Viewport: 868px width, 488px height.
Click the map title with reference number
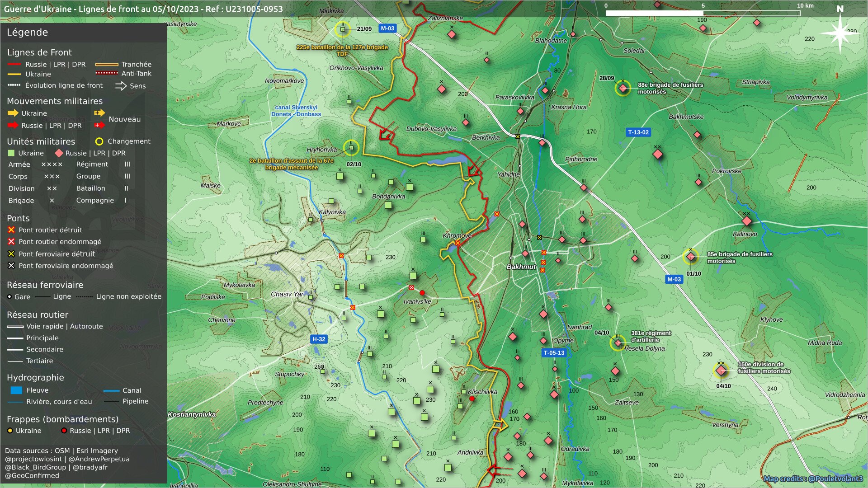point(143,9)
